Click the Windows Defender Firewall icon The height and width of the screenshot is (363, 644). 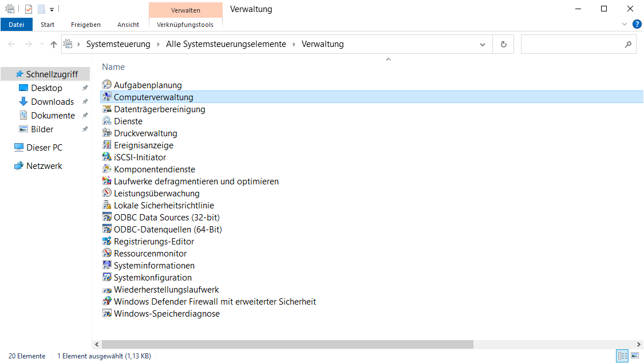click(106, 302)
